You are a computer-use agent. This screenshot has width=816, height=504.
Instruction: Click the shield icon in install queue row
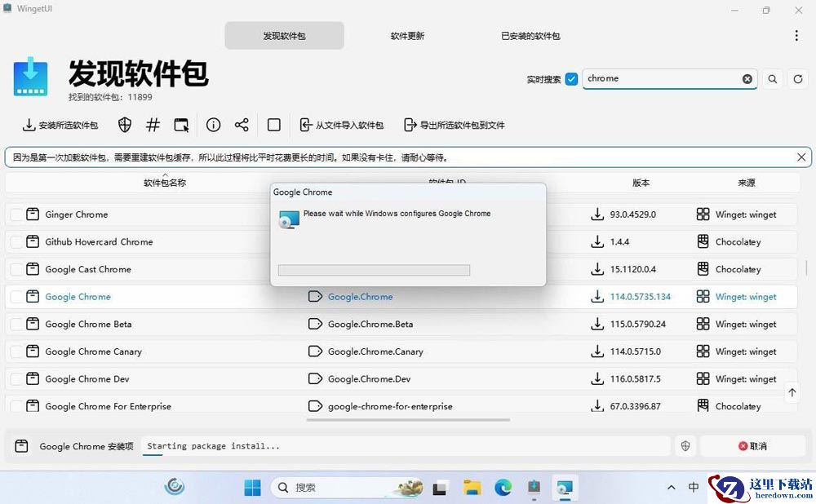click(x=685, y=446)
